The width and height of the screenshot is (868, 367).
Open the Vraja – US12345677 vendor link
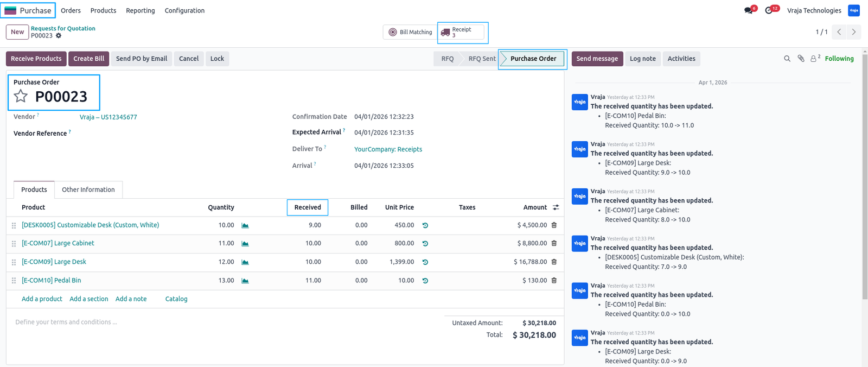pyautogui.click(x=108, y=117)
